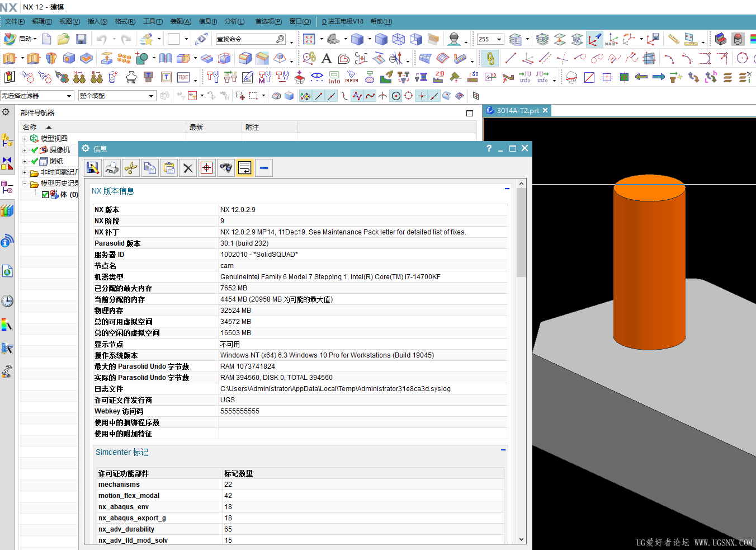Open the 编辑(E) menu
The height and width of the screenshot is (550, 756).
click(42, 21)
